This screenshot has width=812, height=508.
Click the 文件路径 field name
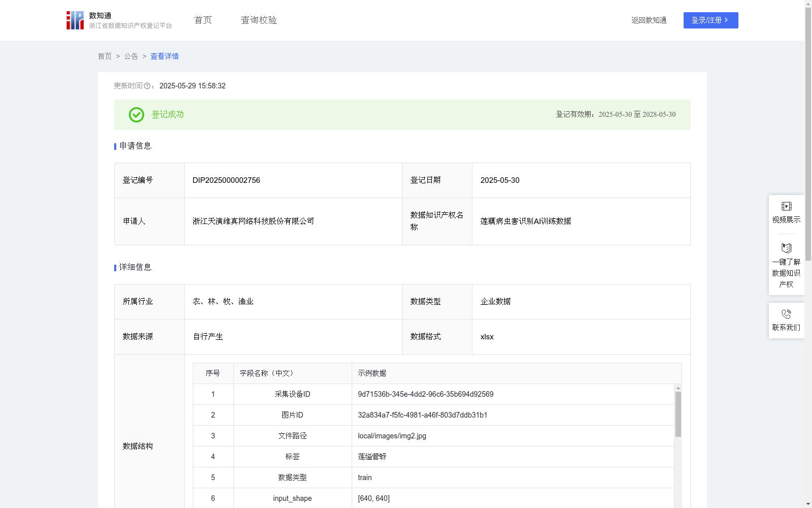tap(292, 436)
